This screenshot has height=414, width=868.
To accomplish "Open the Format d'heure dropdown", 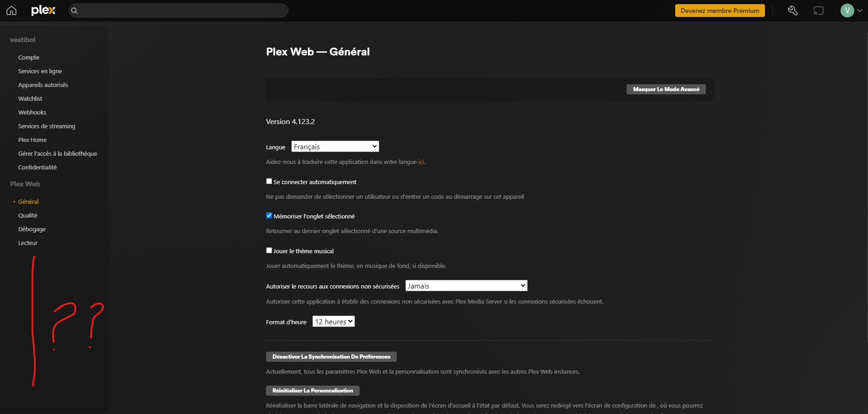I will tap(333, 321).
